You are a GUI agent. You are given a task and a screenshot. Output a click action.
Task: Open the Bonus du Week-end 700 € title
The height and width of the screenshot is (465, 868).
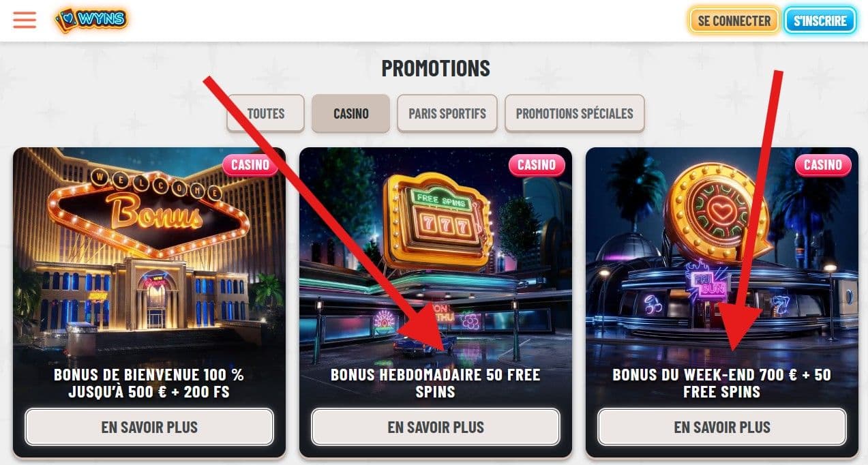pyautogui.click(x=722, y=383)
